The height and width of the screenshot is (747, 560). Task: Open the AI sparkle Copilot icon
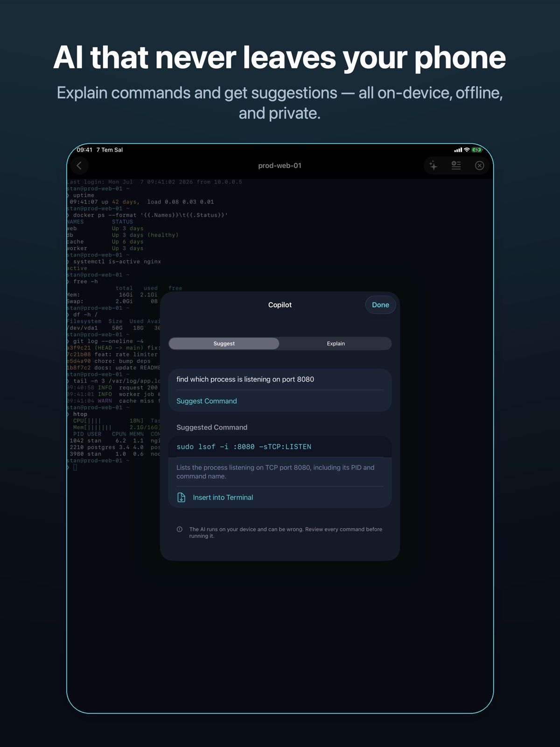coord(434,165)
